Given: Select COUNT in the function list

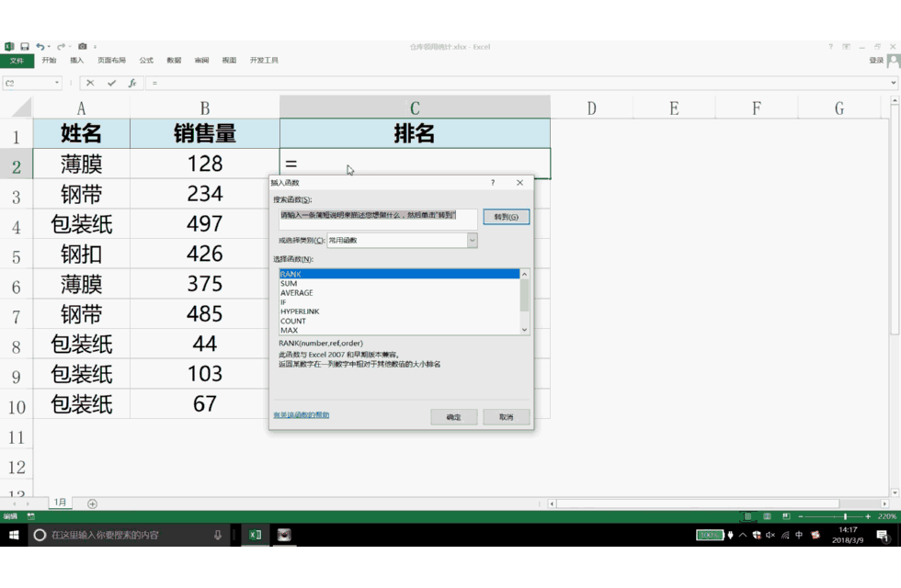Looking at the screenshot, I should [x=399, y=321].
